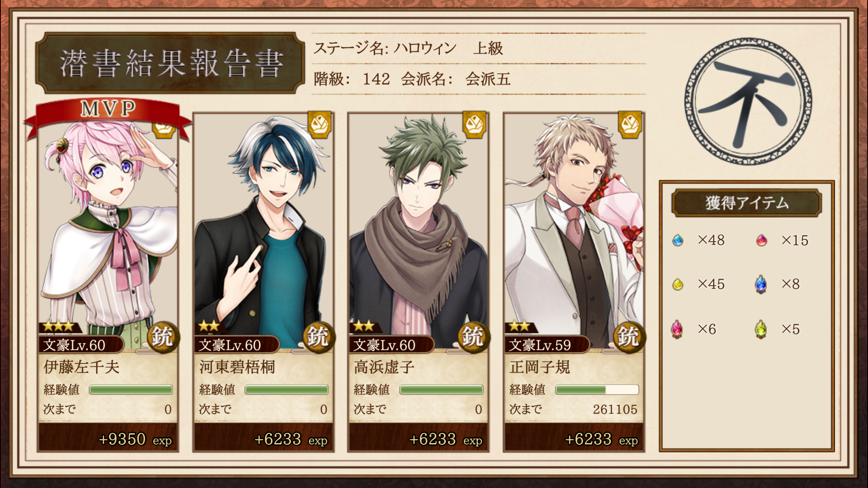Click the gun weapon badge on 正岡子規's card

pos(629,337)
